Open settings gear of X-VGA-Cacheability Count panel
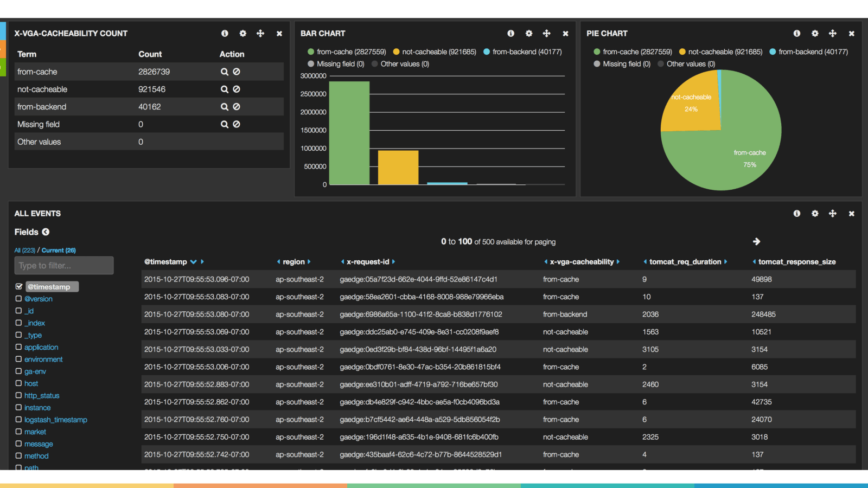 [x=242, y=34]
